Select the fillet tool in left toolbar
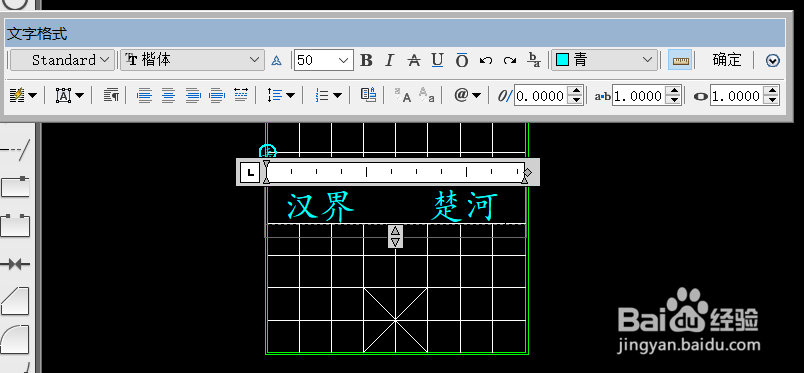 coord(15,340)
